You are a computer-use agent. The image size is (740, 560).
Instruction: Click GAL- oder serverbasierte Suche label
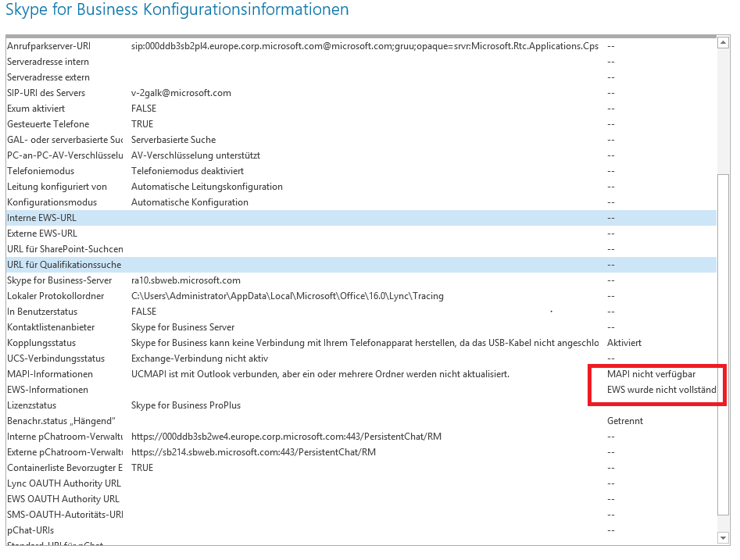click(65, 140)
